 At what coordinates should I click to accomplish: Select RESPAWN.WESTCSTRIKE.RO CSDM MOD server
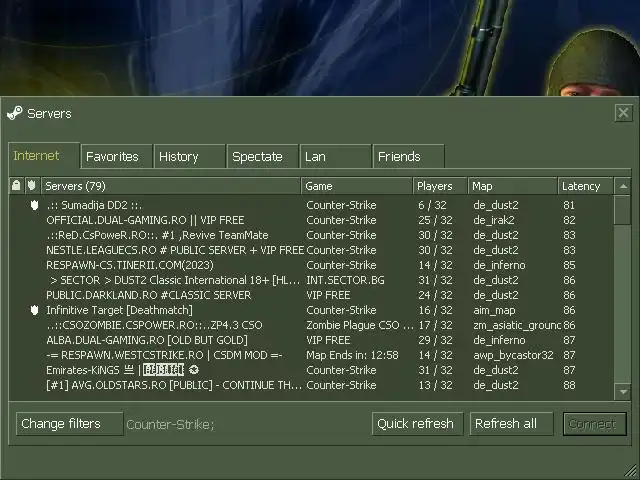pos(311,355)
